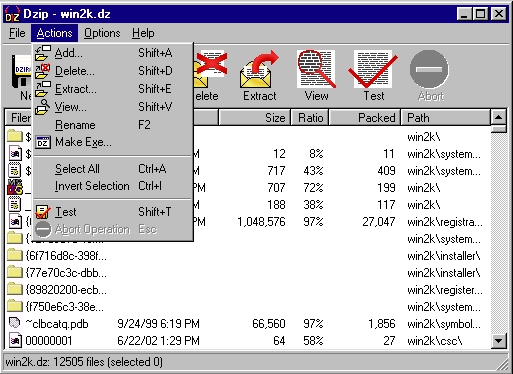Click folder icon of {6f716d8c-398f... row
Viewport: 513px width, 374px height.
coord(15,255)
